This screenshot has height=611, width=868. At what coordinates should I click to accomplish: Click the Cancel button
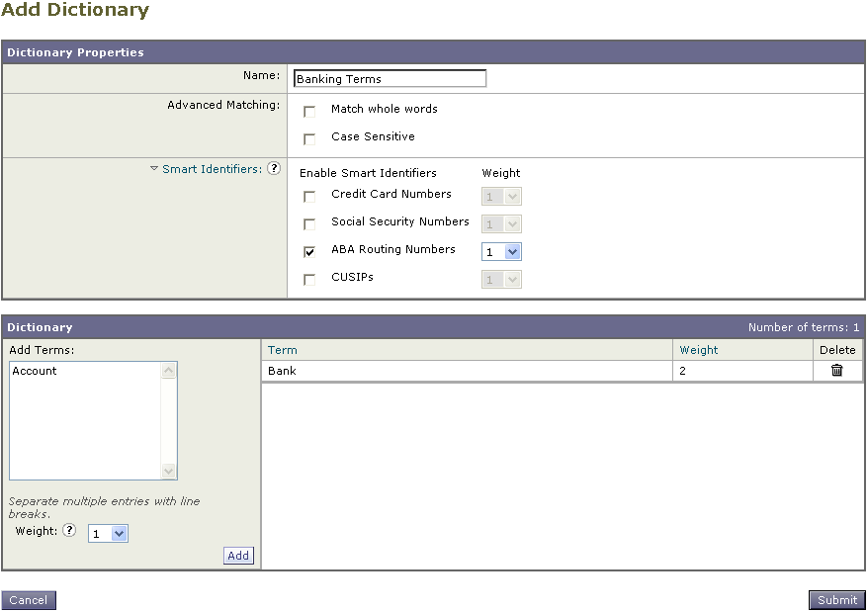tap(29, 600)
